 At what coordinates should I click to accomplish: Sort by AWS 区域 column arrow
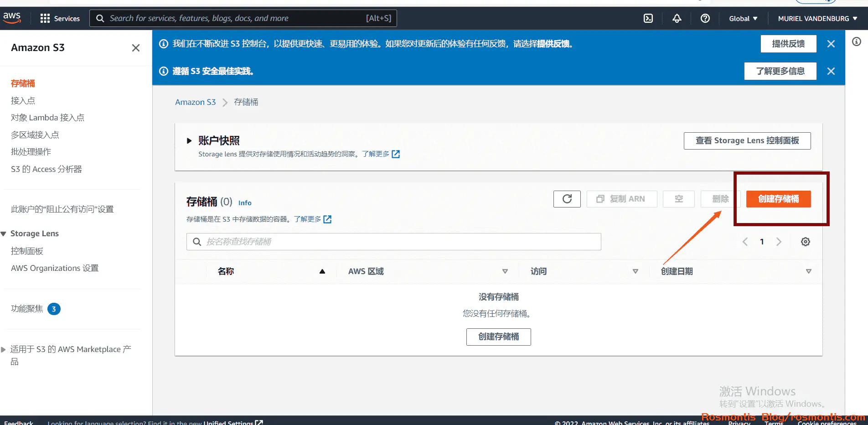click(x=505, y=271)
